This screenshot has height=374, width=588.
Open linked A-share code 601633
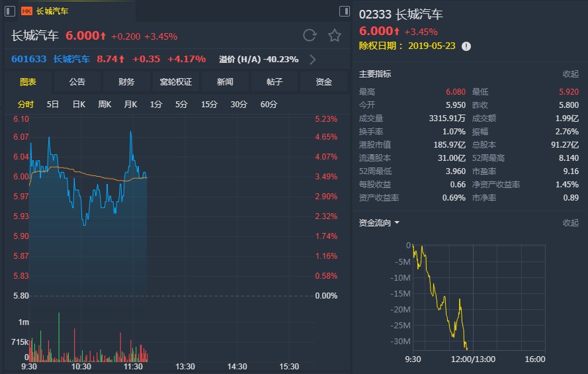pyautogui.click(x=28, y=59)
